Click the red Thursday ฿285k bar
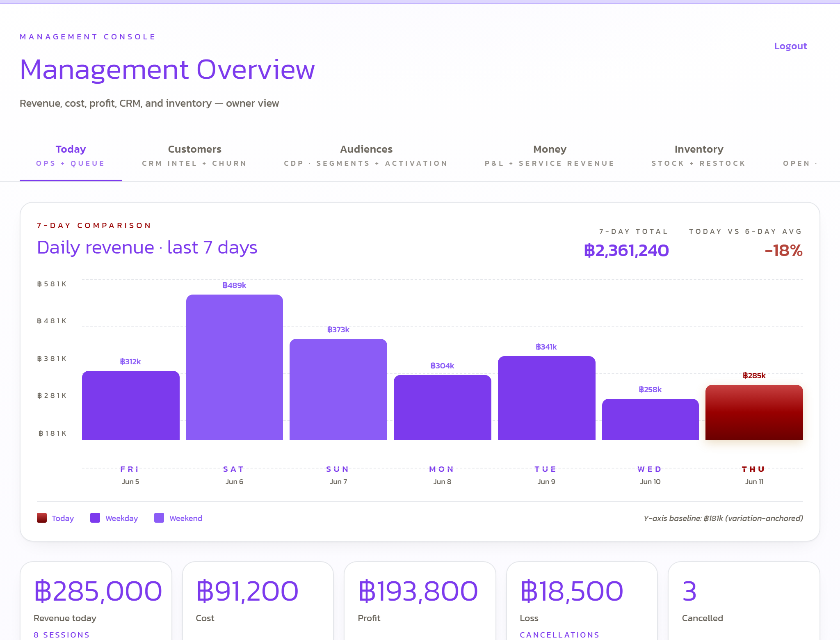The image size is (840, 640). [754, 412]
